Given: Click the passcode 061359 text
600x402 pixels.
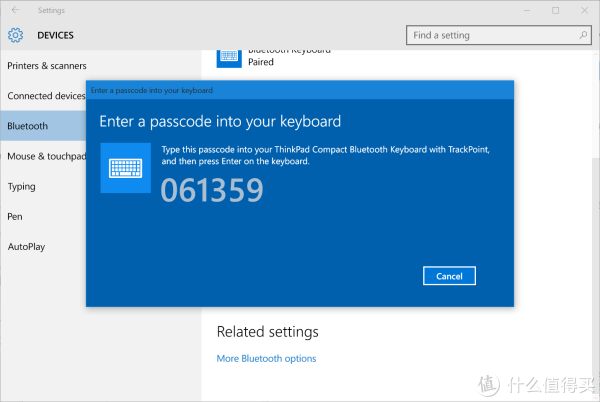Looking at the screenshot, I should pyautogui.click(x=212, y=190).
